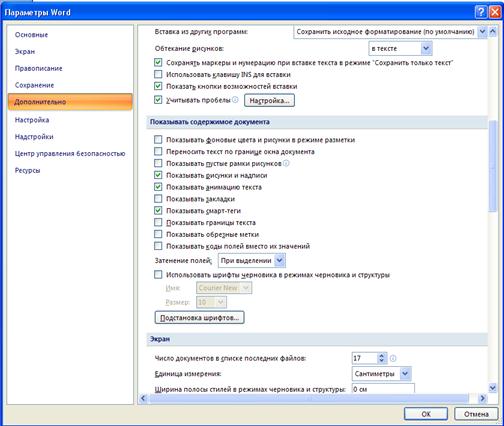Open draft font size 10 dropdown

pyautogui.click(x=221, y=302)
